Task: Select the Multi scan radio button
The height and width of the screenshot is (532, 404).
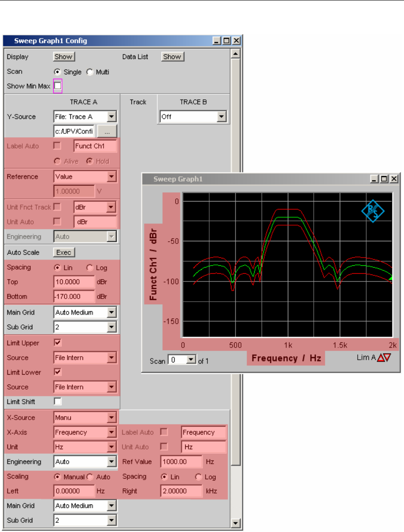Action: coord(90,72)
